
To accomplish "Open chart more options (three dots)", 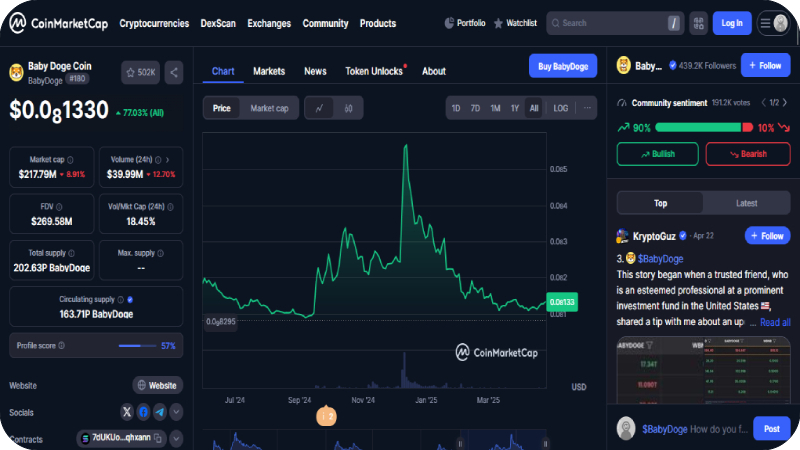I will (587, 108).
